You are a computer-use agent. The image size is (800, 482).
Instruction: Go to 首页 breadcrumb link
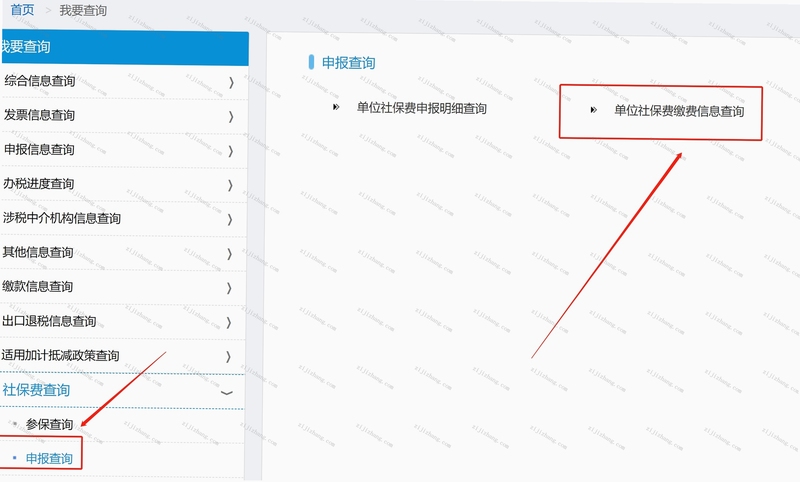(x=22, y=10)
